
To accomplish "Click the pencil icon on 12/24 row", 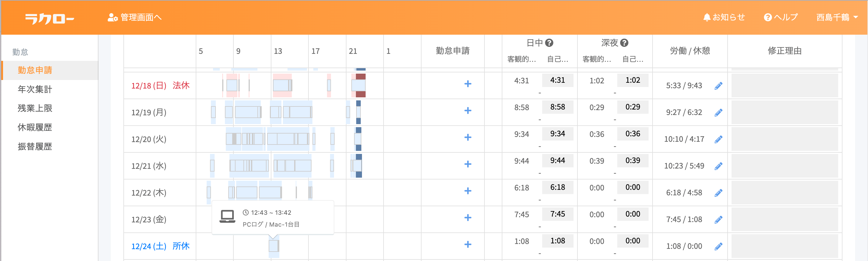I will tap(718, 246).
